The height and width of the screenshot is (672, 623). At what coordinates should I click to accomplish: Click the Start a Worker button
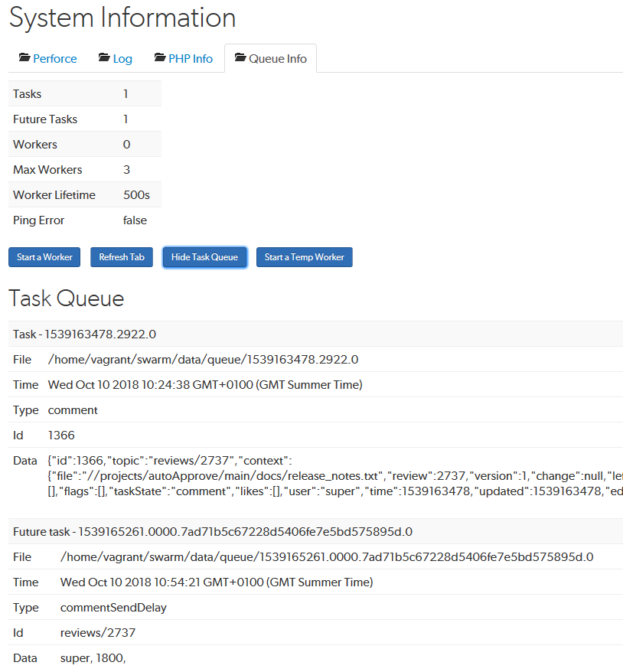tap(44, 257)
